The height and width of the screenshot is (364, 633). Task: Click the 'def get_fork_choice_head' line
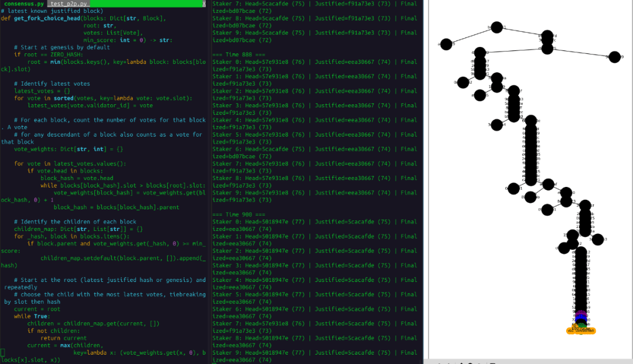coord(83,18)
